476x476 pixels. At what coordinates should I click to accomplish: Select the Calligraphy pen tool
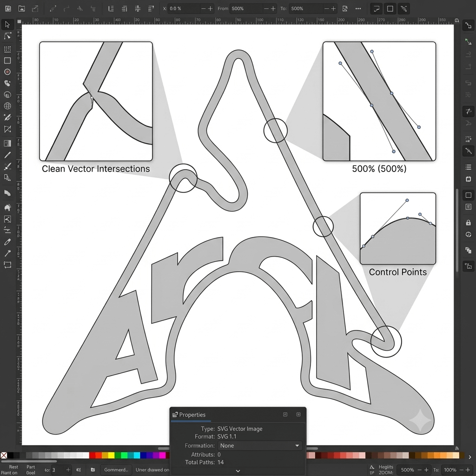[7, 118]
